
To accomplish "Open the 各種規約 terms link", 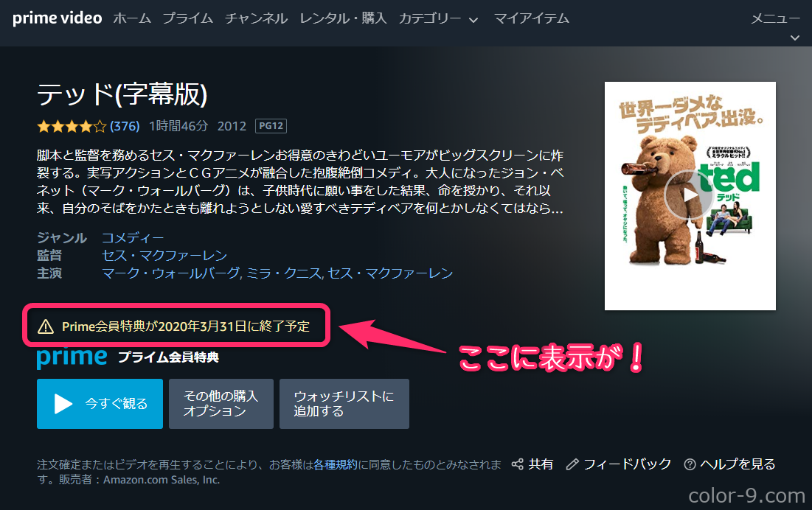I will (x=336, y=464).
